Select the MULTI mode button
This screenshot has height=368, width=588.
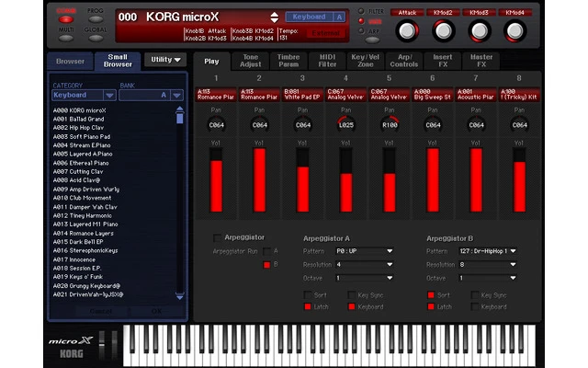66,38
